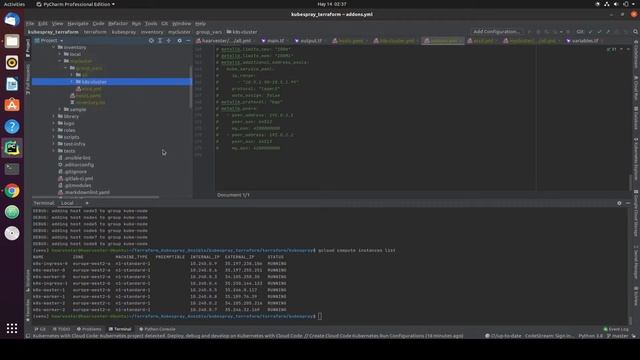
Task: Expand the scripts folder
Action: (x=53, y=137)
